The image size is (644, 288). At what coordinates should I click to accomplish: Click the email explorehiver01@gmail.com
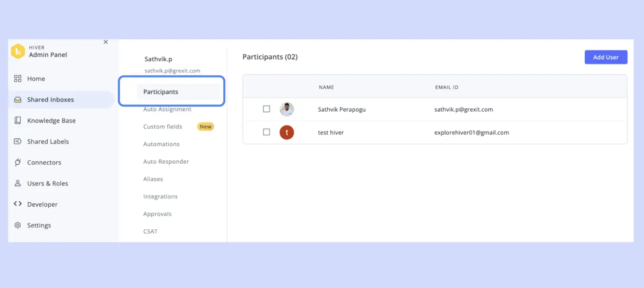tap(471, 132)
